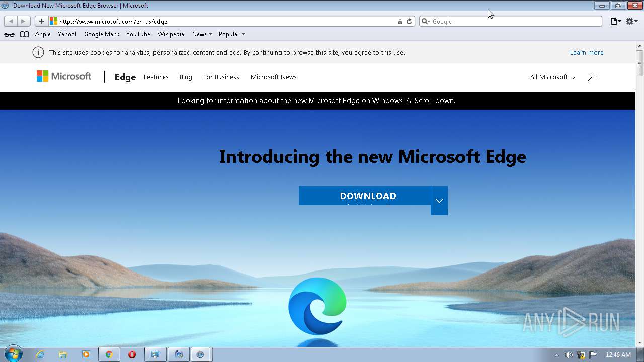The width and height of the screenshot is (644, 362).
Task: Open the Google Maps bookmark
Action: (x=102, y=34)
